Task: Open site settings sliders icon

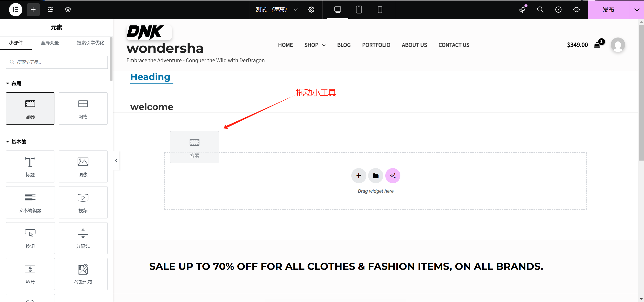Action: 51,10
